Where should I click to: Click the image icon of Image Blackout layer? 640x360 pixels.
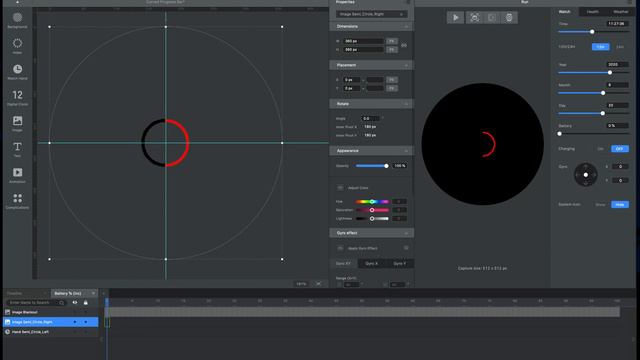point(7,312)
